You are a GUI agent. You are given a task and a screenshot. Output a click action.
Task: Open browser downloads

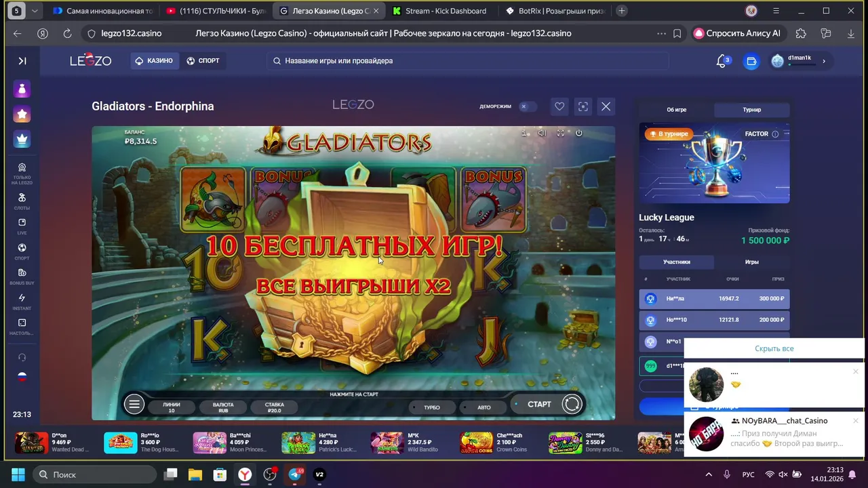tap(851, 33)
